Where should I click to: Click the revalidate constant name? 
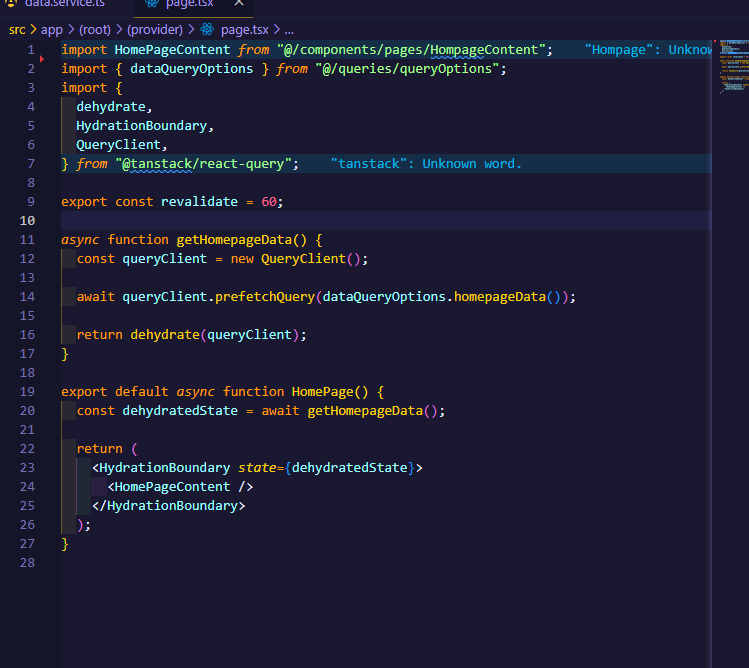pos(199,202)
